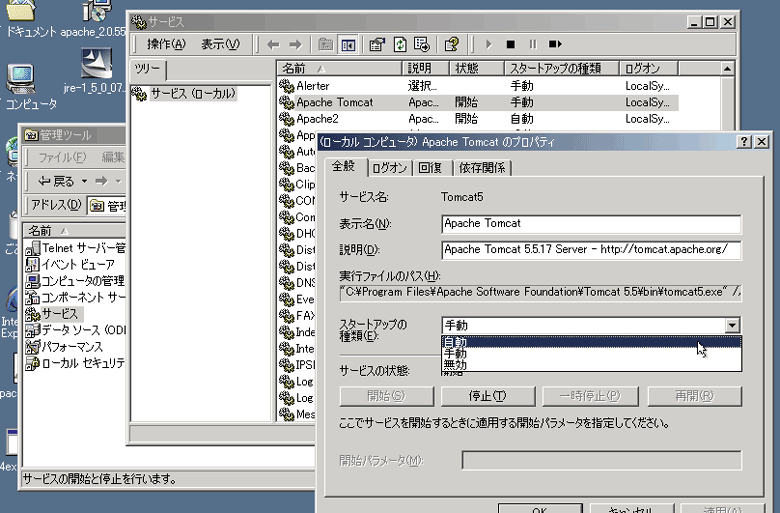Select the Apache2 service row
The width and height of the screenshot is (780, 513).
point(478,119)
